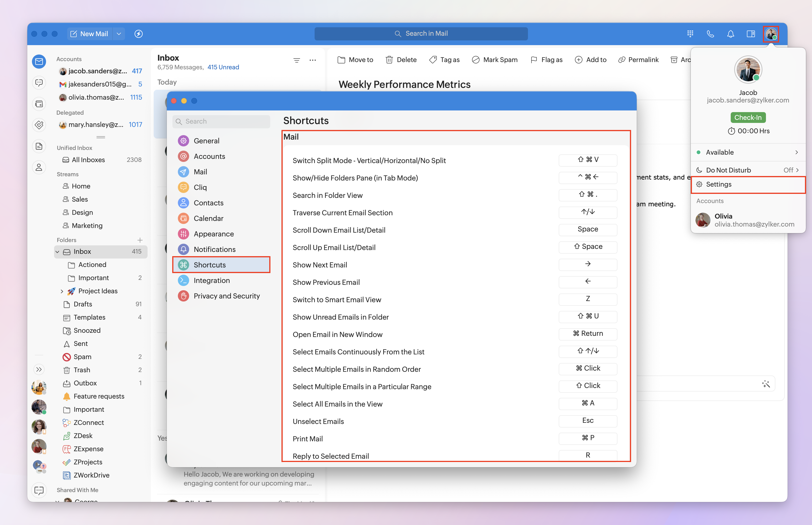Click the settings Search field
Screen dimensions: 812x525
pyautogui.click(x=222, y=121)
